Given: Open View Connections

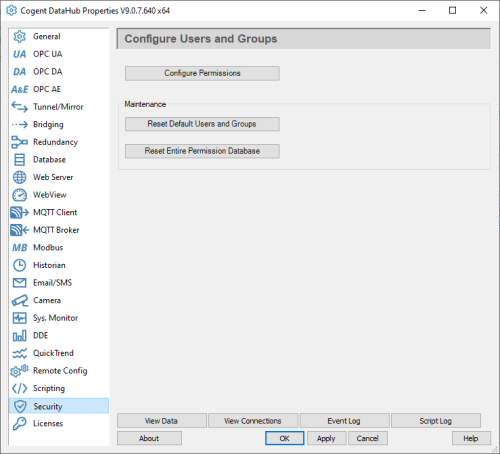Looking at the screenshot, I should click(253, 421).
